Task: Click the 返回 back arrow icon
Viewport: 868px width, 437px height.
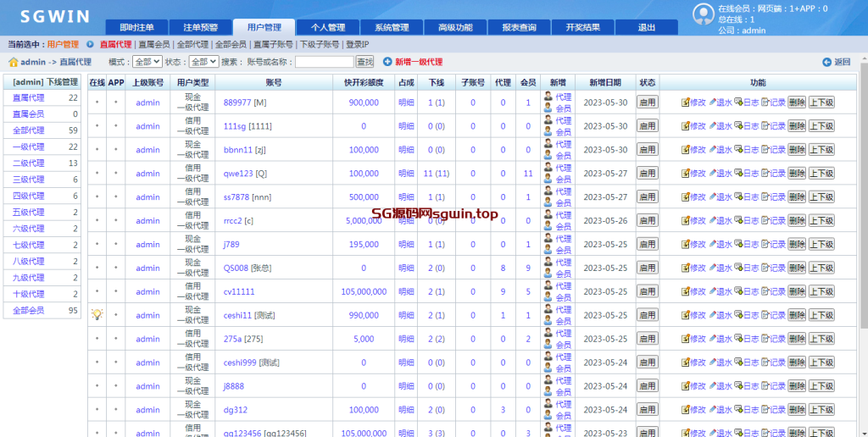Action: (827, 62)
